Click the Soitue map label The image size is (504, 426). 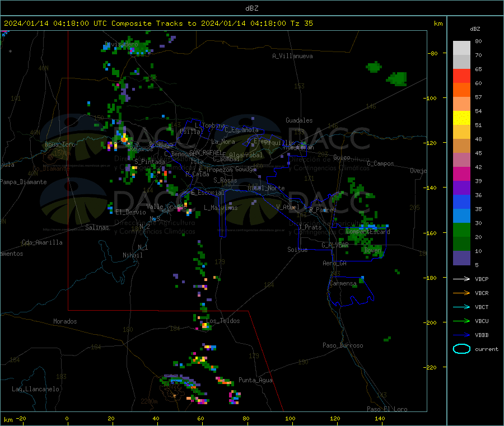(x=297, y=250)
